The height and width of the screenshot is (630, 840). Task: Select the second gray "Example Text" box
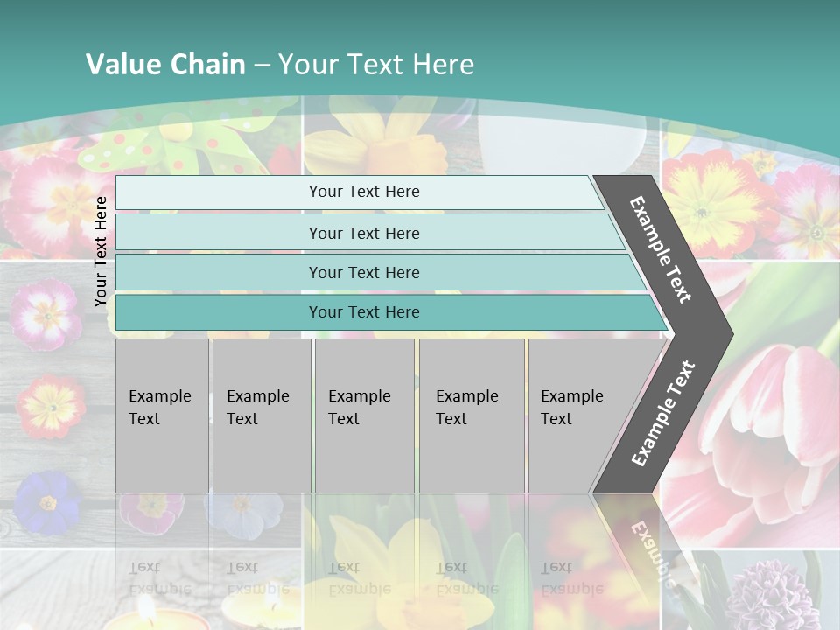pyautogui.click(x=261, y=416)
